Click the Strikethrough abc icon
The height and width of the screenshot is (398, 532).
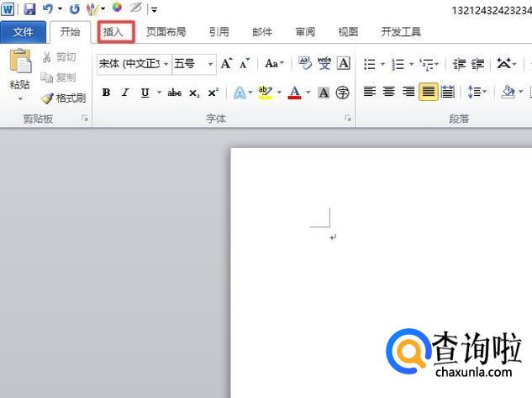coord(175,93)
